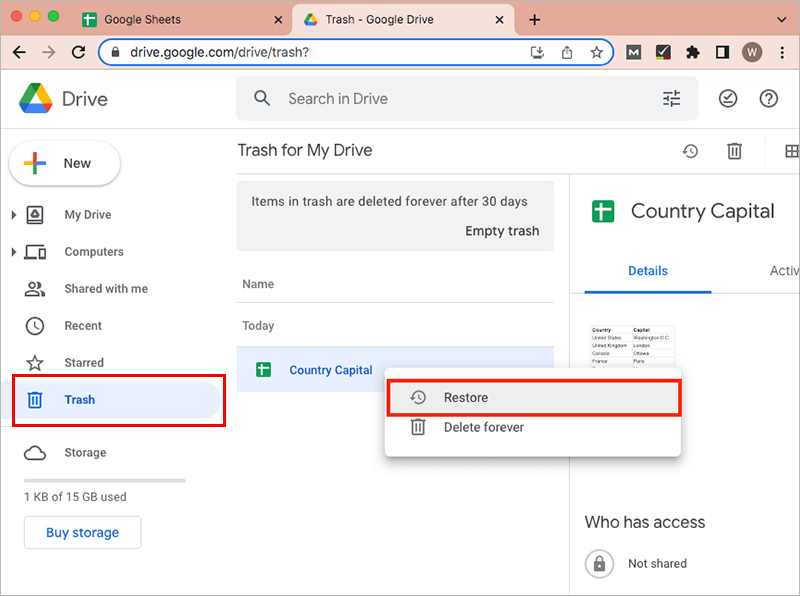Open advanced search filter options icon
This screenshot has width=800, height=596.
[x=671, y=98]
